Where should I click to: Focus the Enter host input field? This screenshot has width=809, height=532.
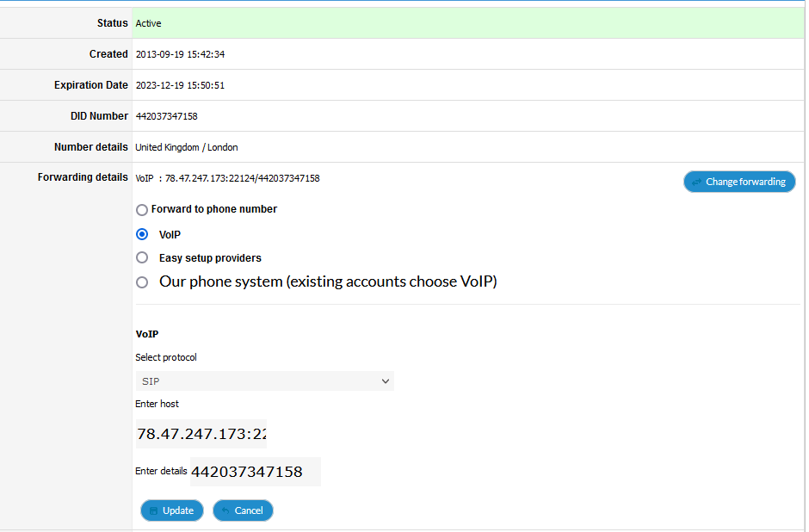(x=201, y=434)
